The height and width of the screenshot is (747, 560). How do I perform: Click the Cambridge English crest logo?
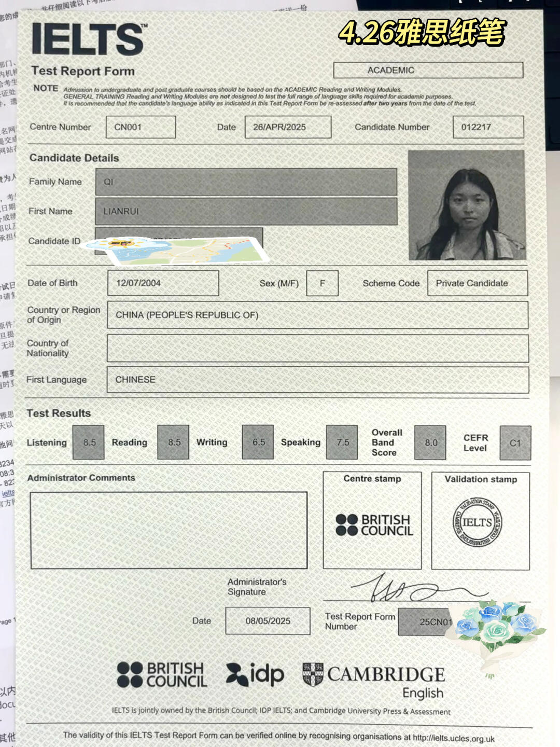tap(373, 681)
